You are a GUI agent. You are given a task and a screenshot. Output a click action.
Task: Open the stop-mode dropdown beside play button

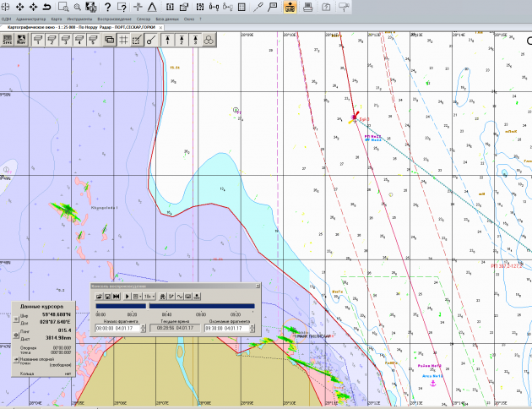tap(135, 296)
